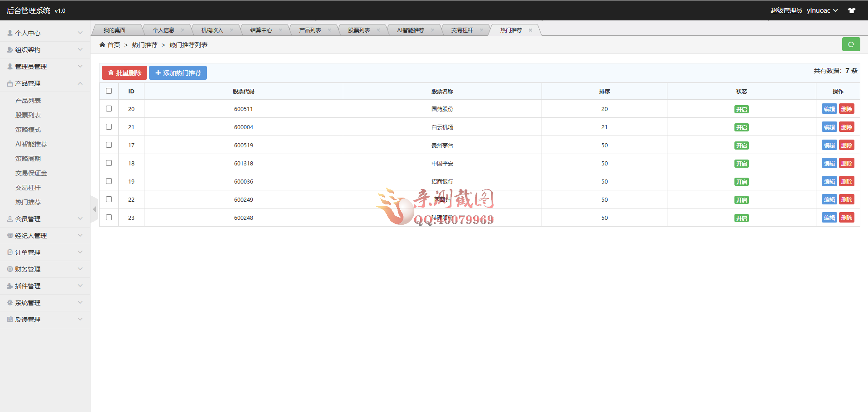Click the green refresh icon button
This screenshot has height=412, width=868.
click(x=851, y=44)
